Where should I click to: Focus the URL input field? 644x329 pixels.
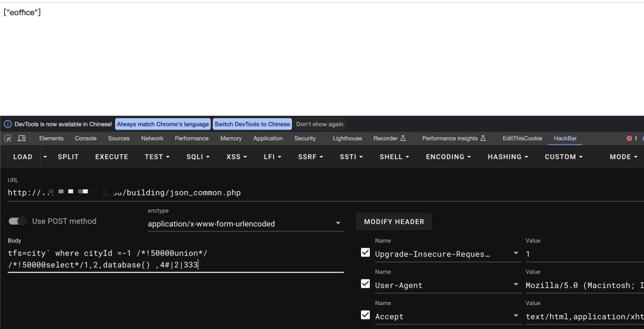click(x=326, y=192)
